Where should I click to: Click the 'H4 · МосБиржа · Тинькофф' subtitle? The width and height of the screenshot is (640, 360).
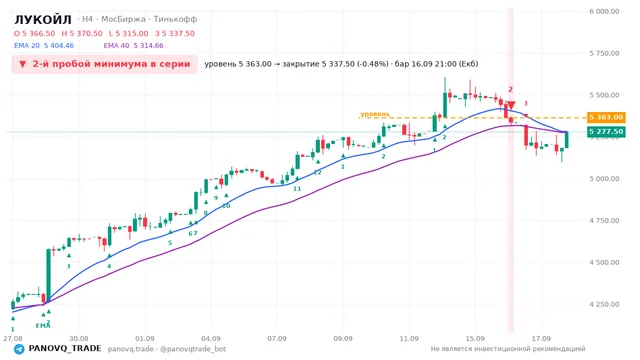137,19
